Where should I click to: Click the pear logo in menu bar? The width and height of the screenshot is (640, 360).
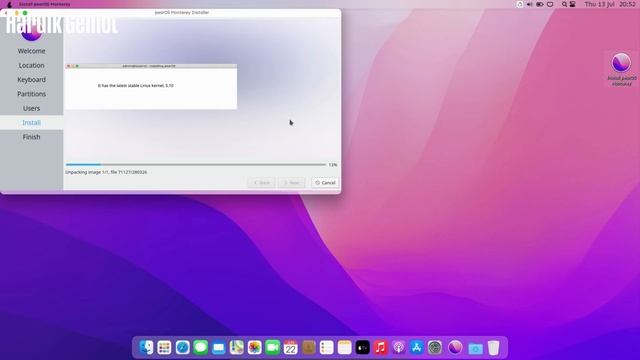tap(9, 4)
